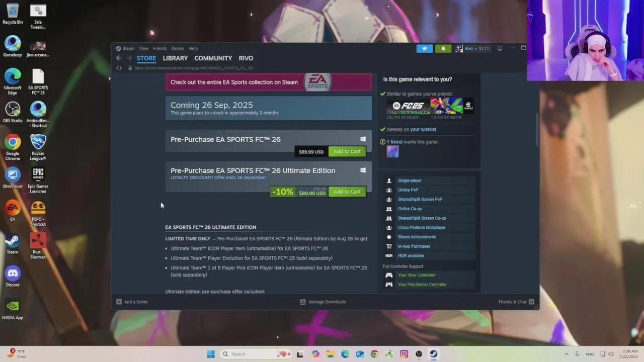Image resolution: width=644 pixels, height=362 pixels.
Task: Switch to the COMMUNITY tab
Action: [213, 58]
